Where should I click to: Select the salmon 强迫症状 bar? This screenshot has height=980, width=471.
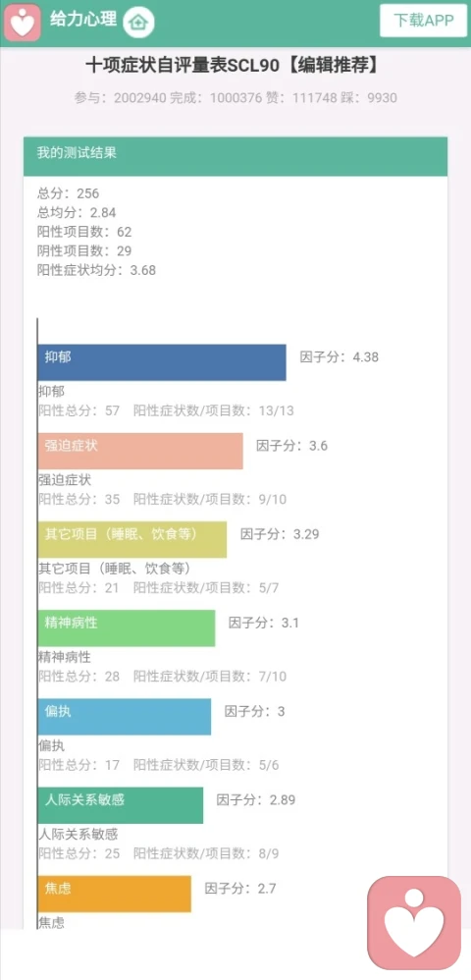(140, 451)
